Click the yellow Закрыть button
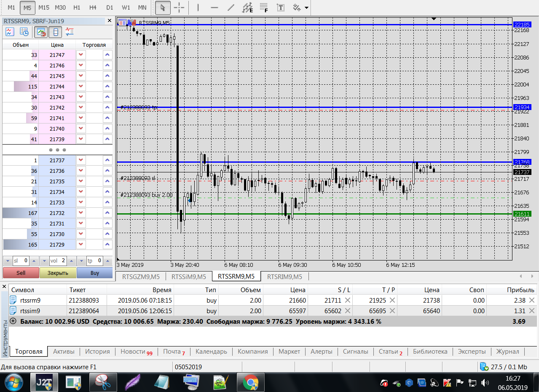The width and height of the screenshot is (539, 392). pyautogui.click(x=58, y=273)
